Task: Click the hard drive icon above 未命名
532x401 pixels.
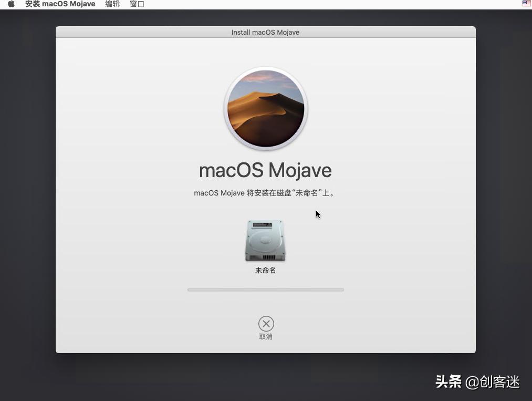Action: (x=265, y=241)
